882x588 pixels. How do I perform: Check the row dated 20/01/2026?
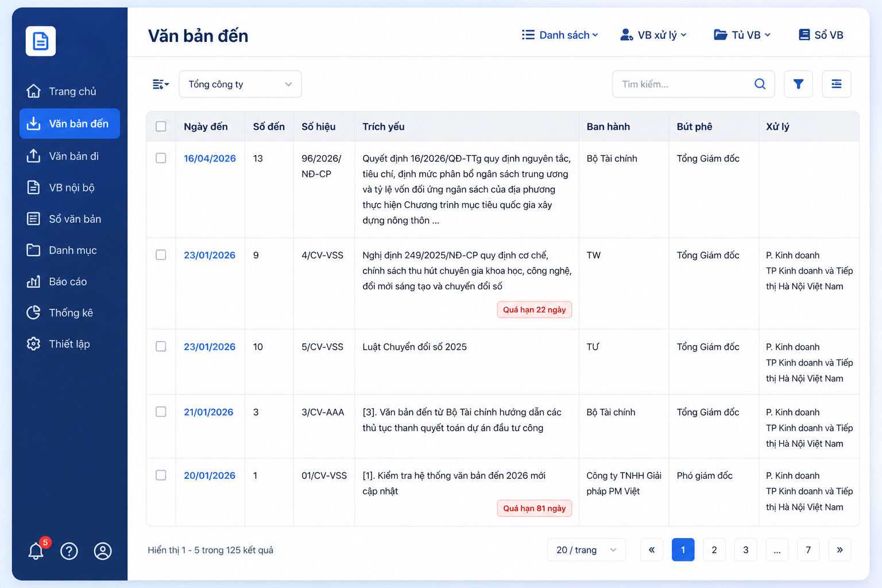pos(161,475)
